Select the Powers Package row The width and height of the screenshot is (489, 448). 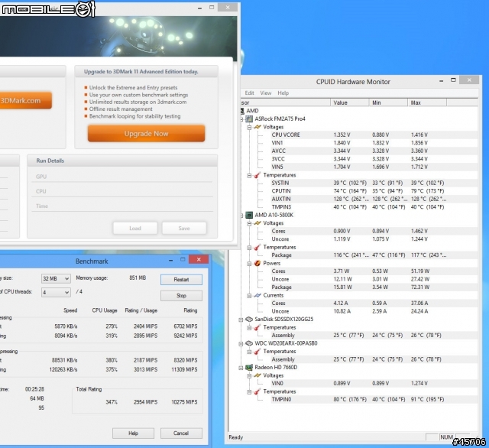tap(374, 287)
